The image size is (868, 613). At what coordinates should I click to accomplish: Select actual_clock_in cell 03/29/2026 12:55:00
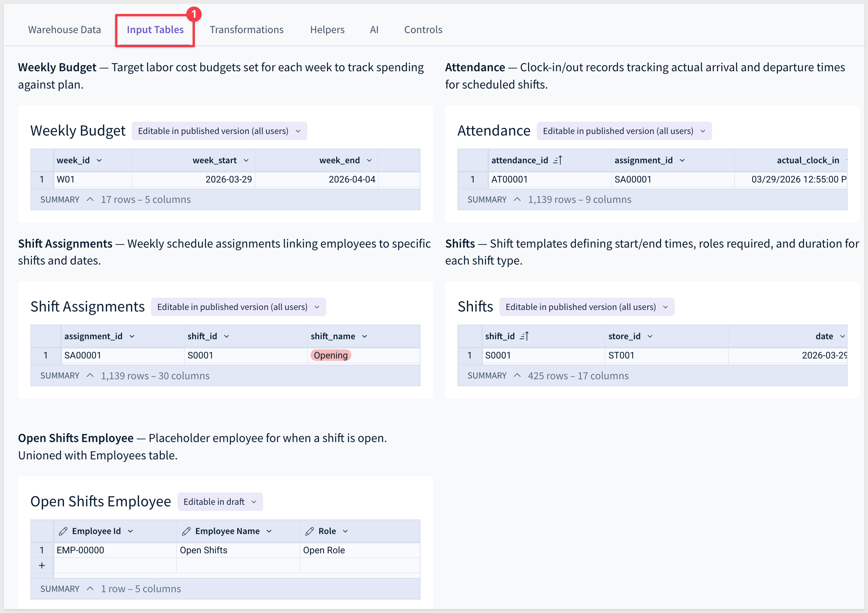791,179
